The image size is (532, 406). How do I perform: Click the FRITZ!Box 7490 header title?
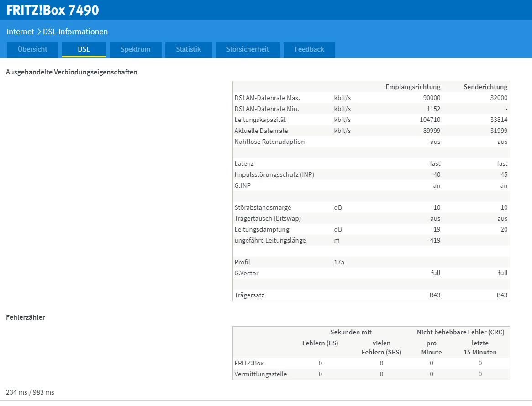(x=53, y=10)
